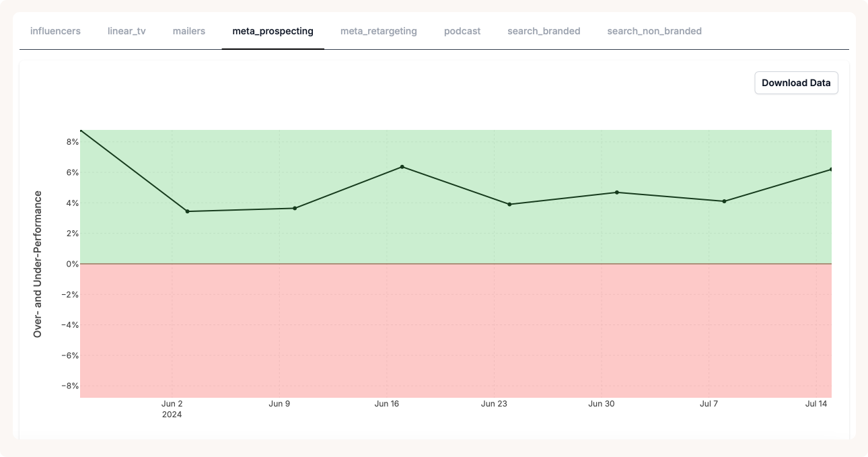The image size is (868, 457).
Task: Click the active meta_prospecting tab
Action: [x=273, y=31]
